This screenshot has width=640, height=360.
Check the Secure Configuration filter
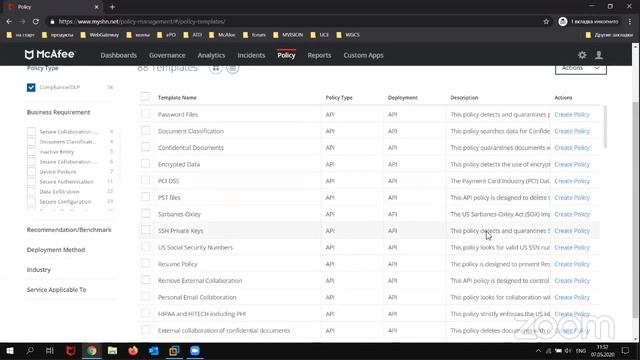pyautogui.click(x=31, y=202)
